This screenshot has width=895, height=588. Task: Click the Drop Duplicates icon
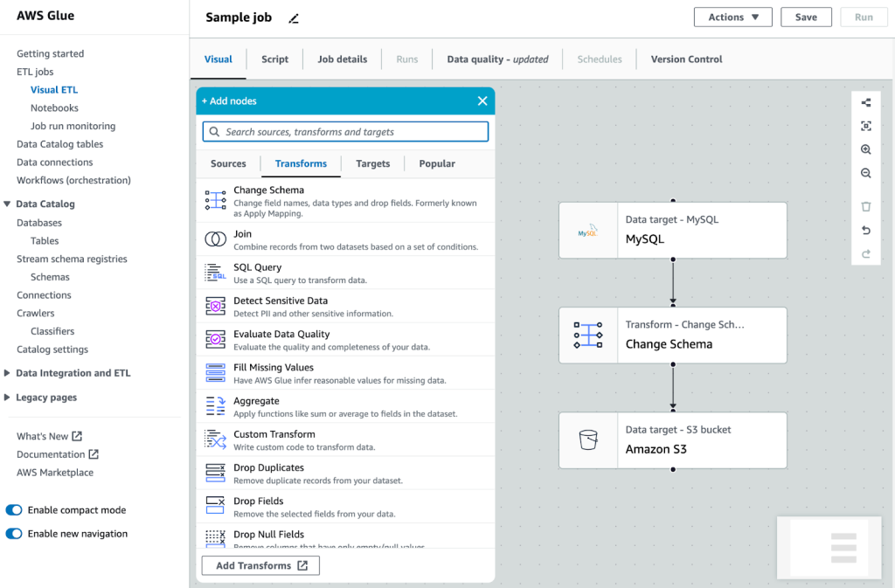tap(215, 473)
